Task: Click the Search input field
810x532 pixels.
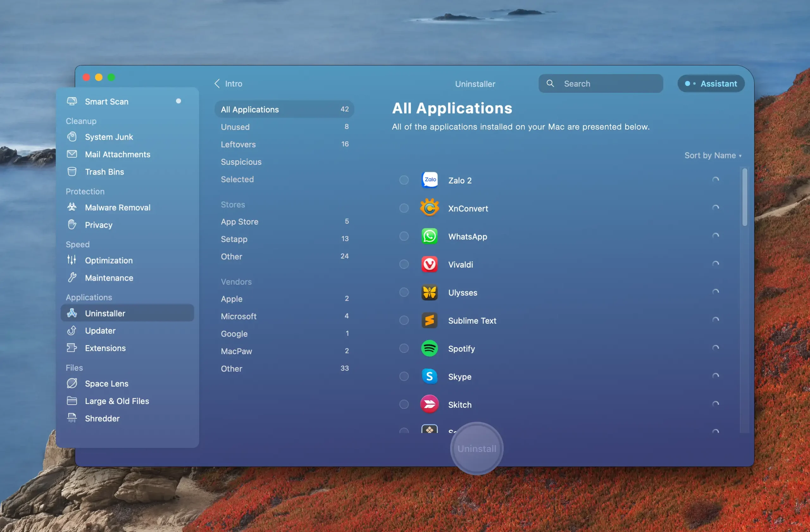Action: click(601, 83)
